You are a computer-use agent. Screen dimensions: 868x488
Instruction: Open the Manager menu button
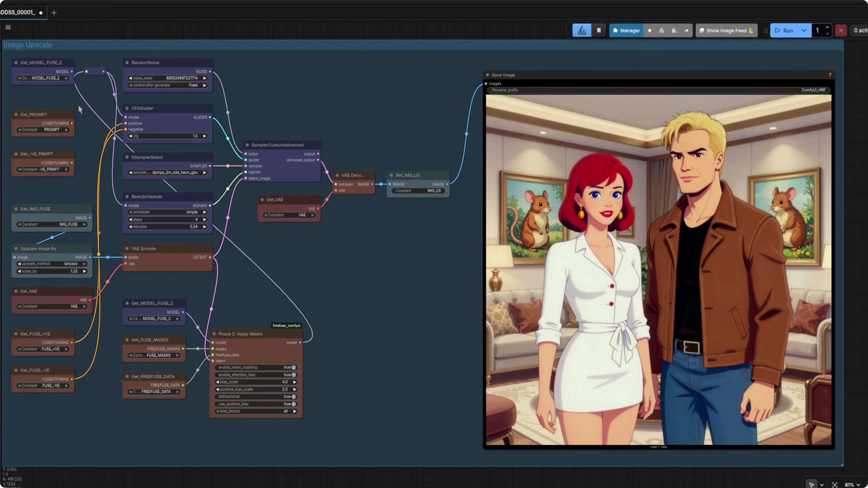[x=626, y=30]
